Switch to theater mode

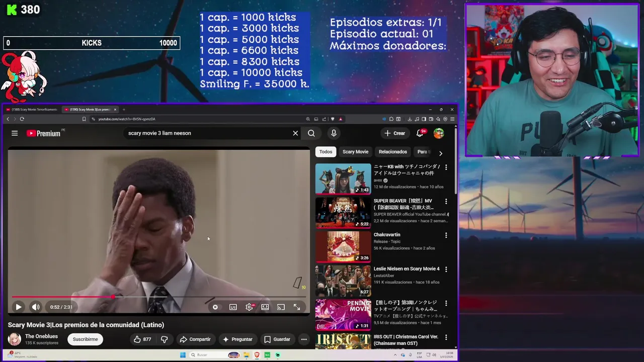coord(265,307)
